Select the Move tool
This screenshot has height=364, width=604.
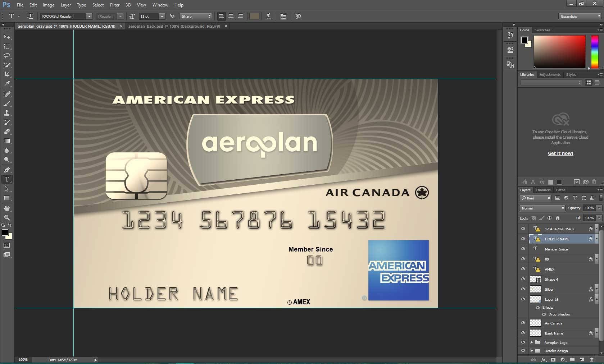coord(7,37)
